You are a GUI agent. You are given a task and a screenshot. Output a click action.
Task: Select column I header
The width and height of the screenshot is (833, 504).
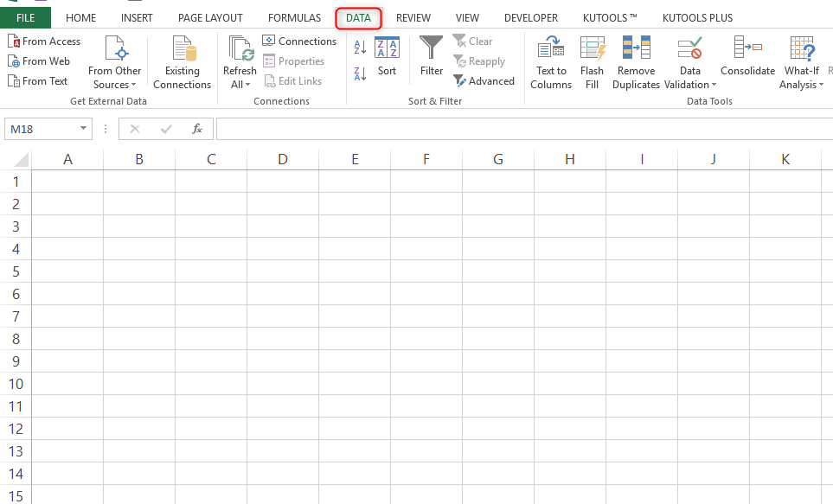pos(642,159)
